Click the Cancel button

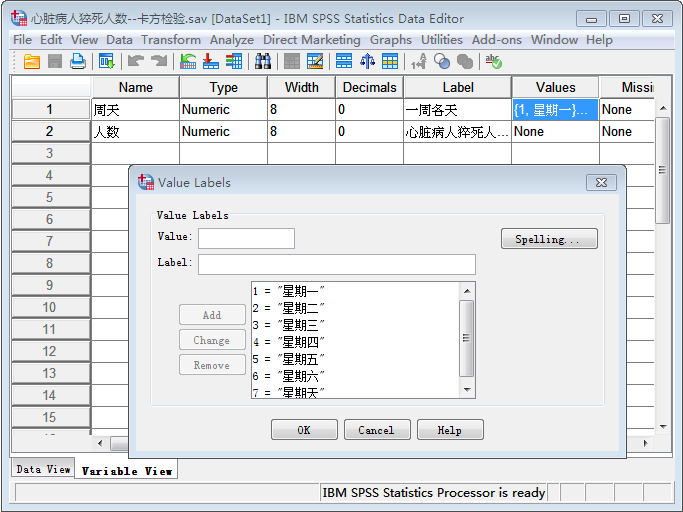[377, 430]
